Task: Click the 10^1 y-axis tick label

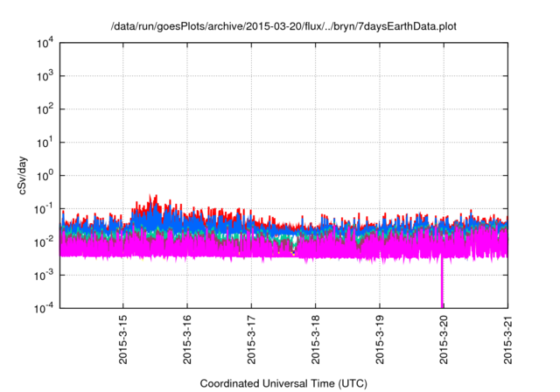Action: click(x=45, y=143)
